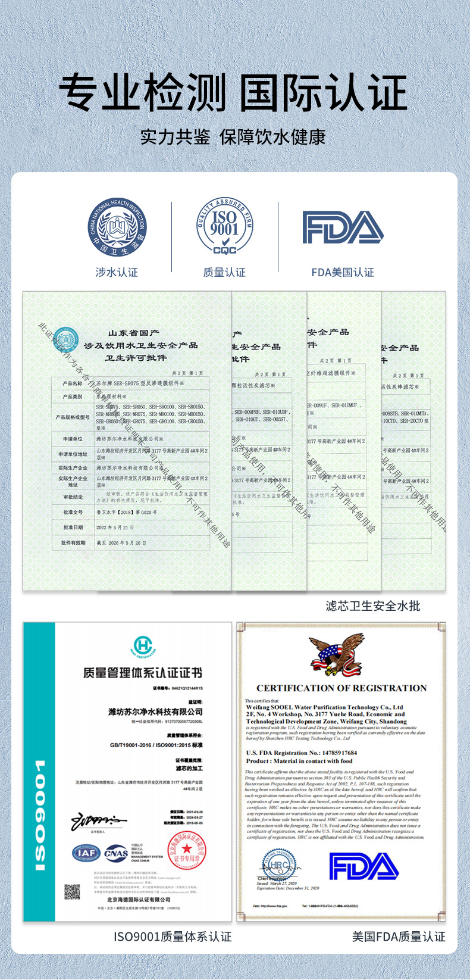The width and height of the screenshot is (470, 980).
Task: Click Weifang SOOEL Water Purification Technology Co., Ltd
Action: click(324, 707)
